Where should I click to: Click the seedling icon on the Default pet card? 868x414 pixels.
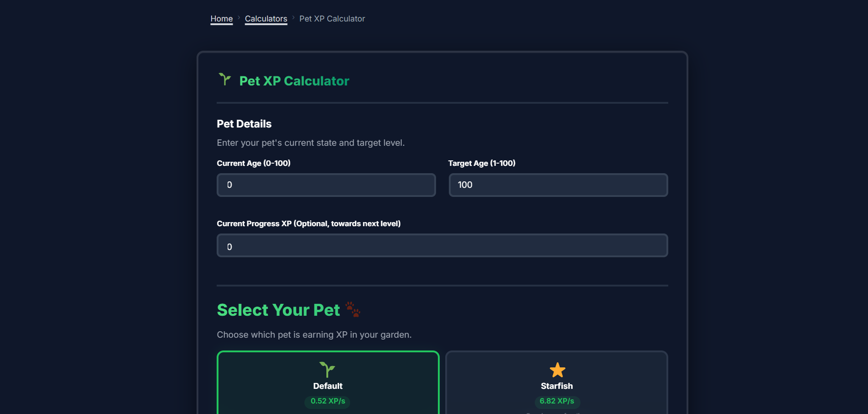point(327,370)
